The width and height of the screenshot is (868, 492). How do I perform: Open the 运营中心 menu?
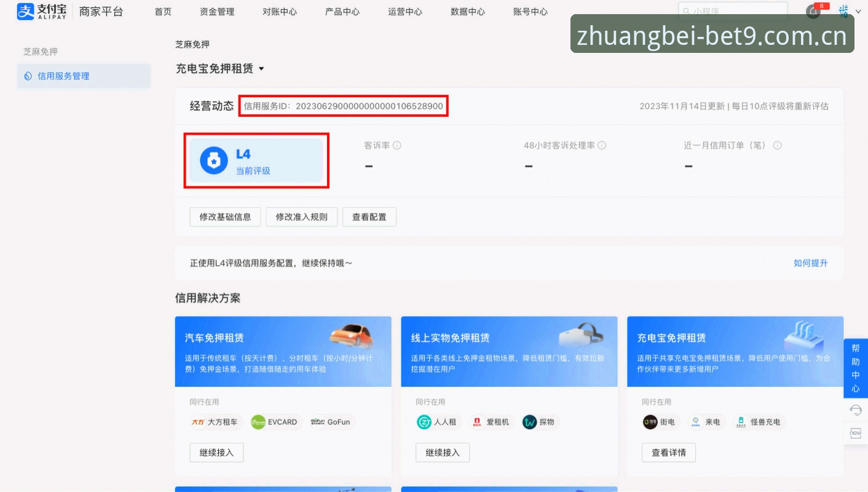pos(405,12)
